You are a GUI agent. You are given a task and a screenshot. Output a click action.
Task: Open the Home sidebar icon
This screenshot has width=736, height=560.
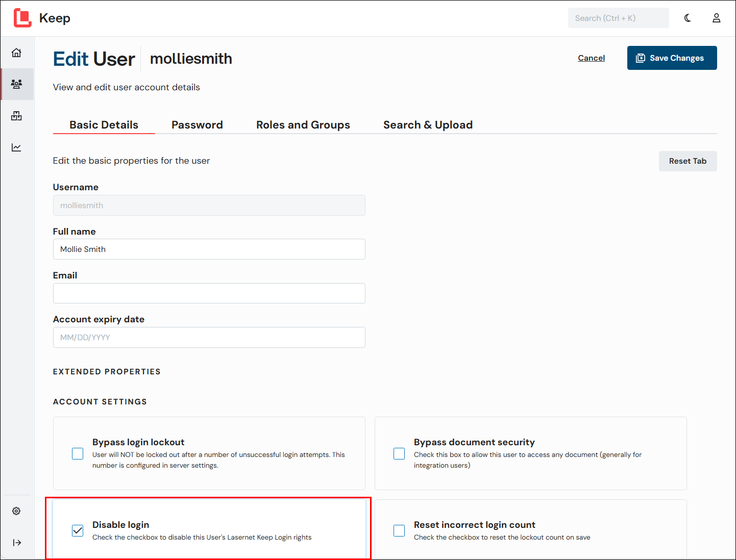17,53
